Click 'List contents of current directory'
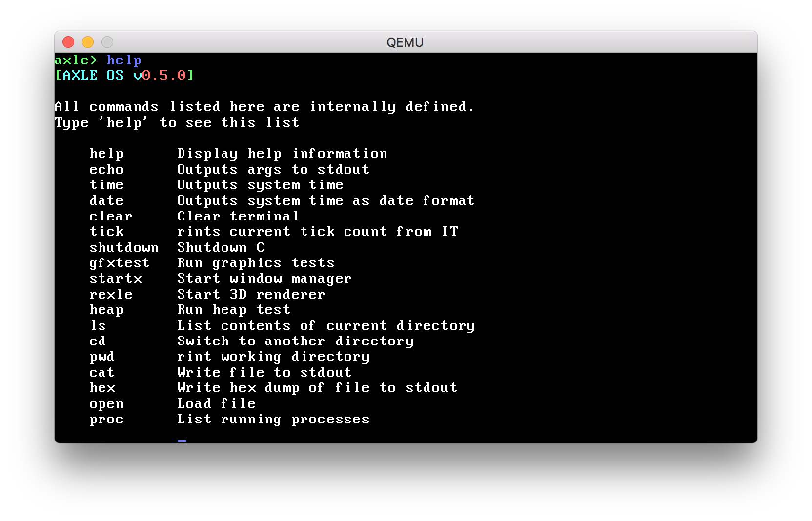This screenshot has width=812, height=521. pos(326,325)
